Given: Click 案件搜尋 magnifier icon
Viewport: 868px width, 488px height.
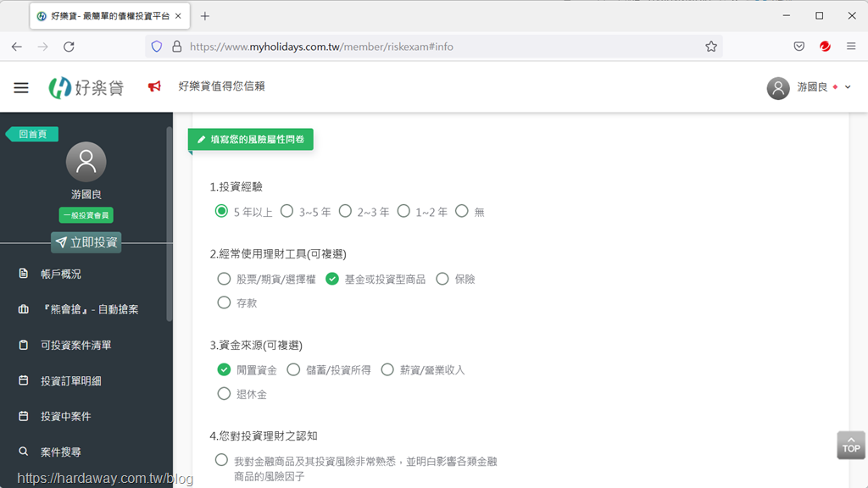Looking at the screenshot, I should 23,452.
